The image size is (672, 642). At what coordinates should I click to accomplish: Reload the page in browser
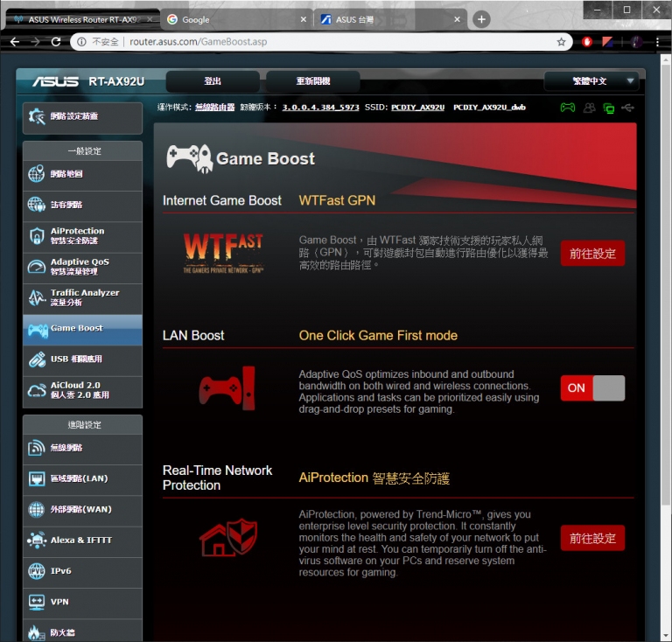[x=56, y=42]
